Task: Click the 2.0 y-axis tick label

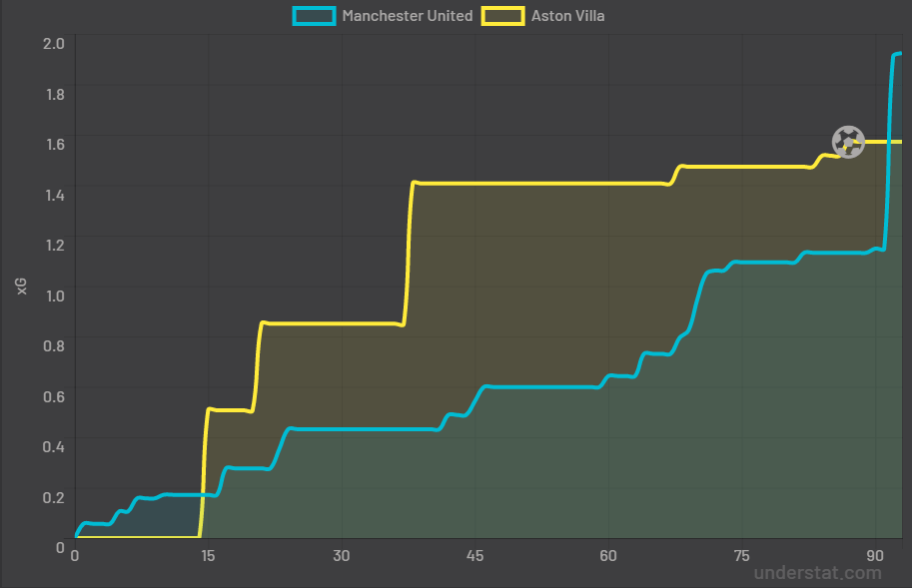Action: [53, 43]
